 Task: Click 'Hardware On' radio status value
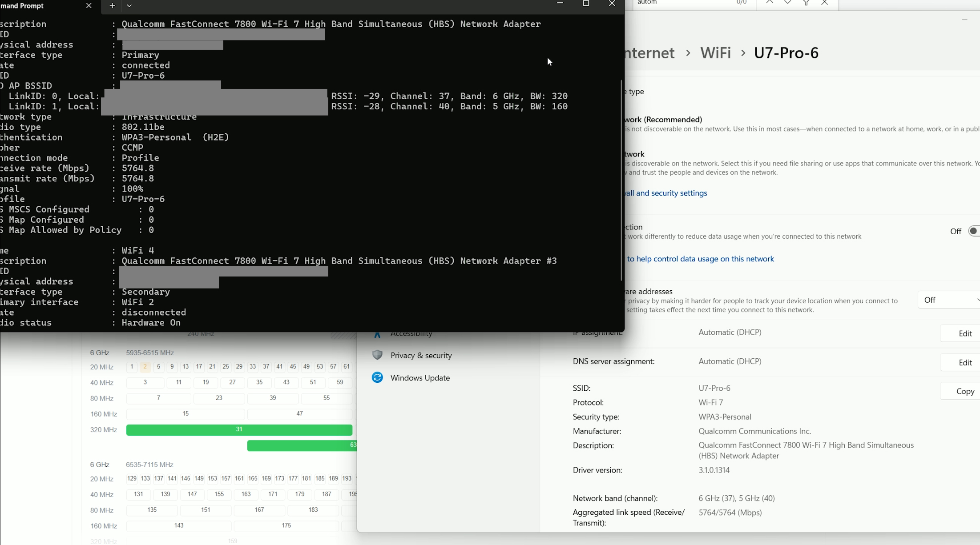pyautogui.click(x=151, y=323)
